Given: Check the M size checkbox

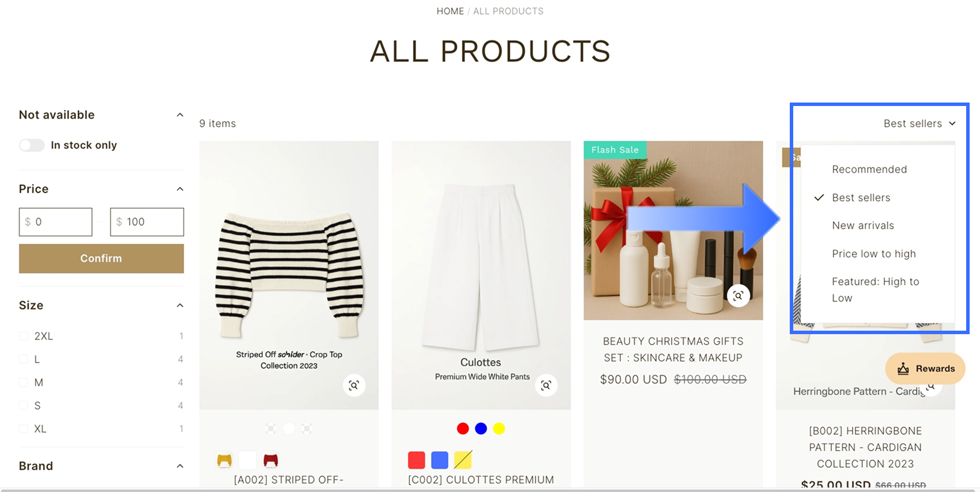Looking at the screenshot, I should [x=24, y=383].
